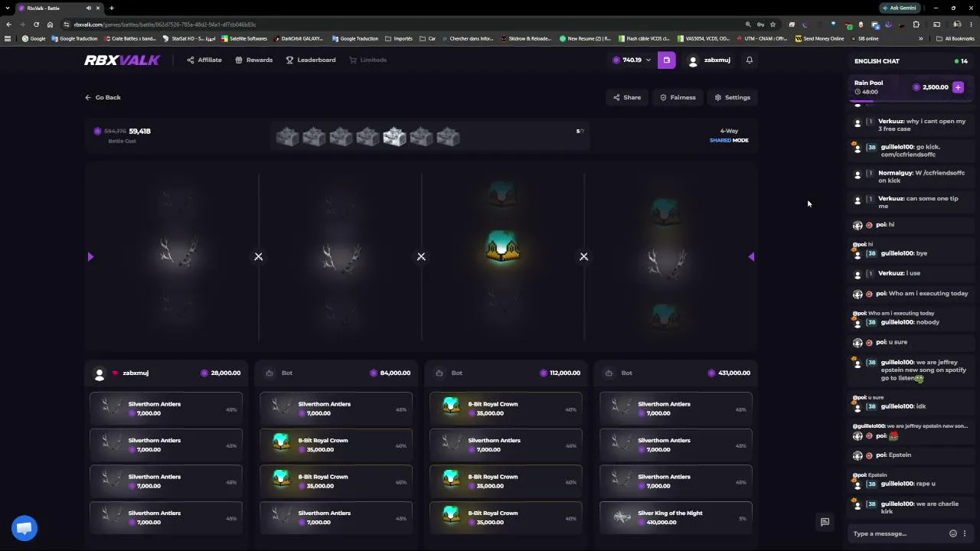The width and height of the screenshot is (980, 551).
Task: Click the RBXVALK logo
Action: point(122,60)
